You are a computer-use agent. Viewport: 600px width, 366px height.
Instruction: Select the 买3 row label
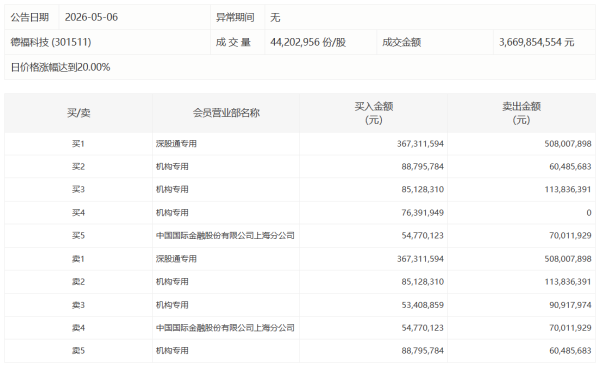[x=78, y=190]
